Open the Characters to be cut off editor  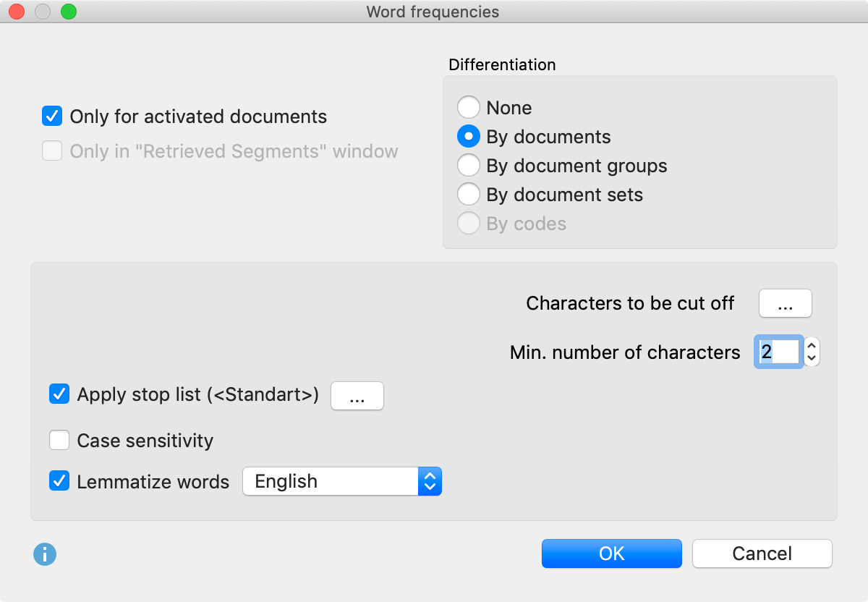pos(785,303)
